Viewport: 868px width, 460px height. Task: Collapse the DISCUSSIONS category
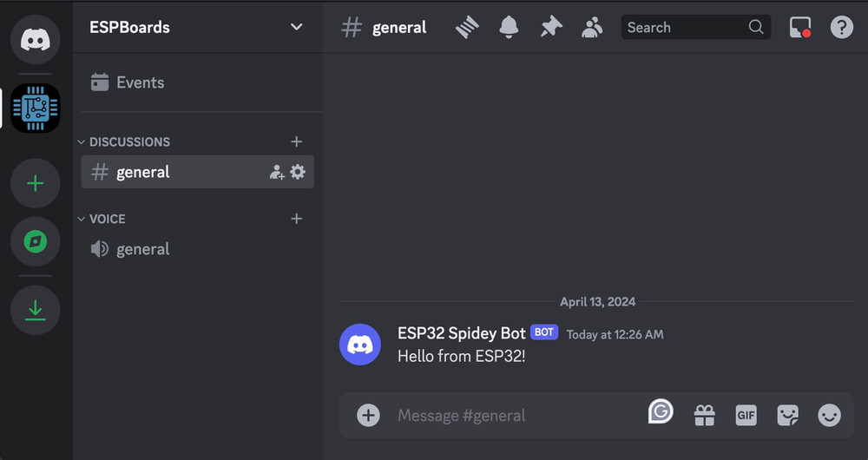coord(128,141)
